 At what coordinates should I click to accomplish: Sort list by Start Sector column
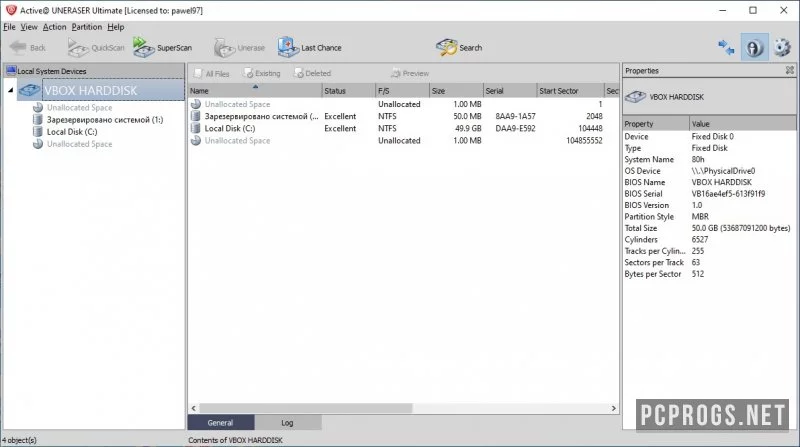click(x=570, y=91)
